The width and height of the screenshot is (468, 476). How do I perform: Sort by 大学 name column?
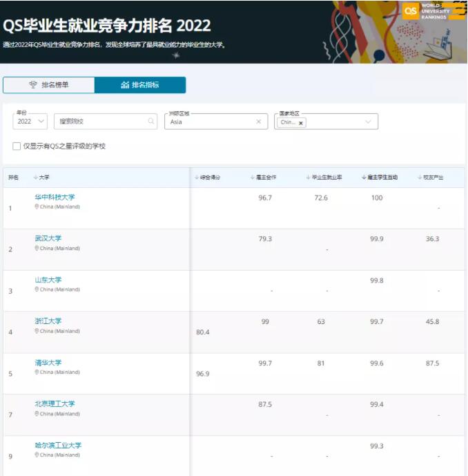coord(41,178)
